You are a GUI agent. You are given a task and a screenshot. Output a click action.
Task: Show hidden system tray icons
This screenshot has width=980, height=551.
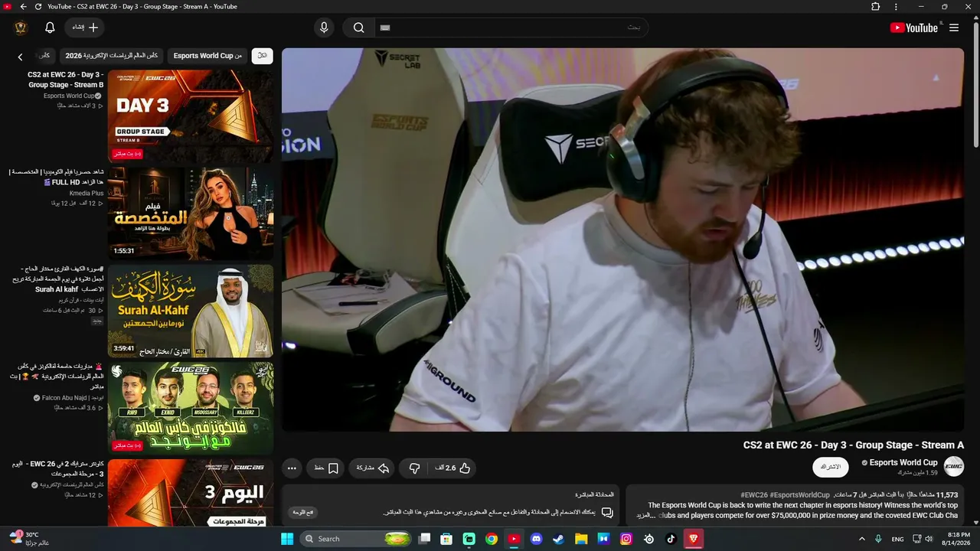pyautogui.click(x=862, y=539)
